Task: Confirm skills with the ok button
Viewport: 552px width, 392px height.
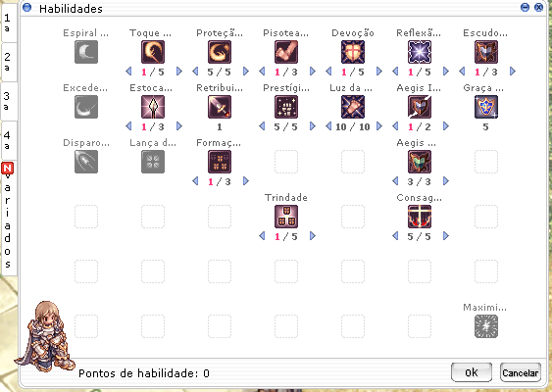Action: pos(472,372)
